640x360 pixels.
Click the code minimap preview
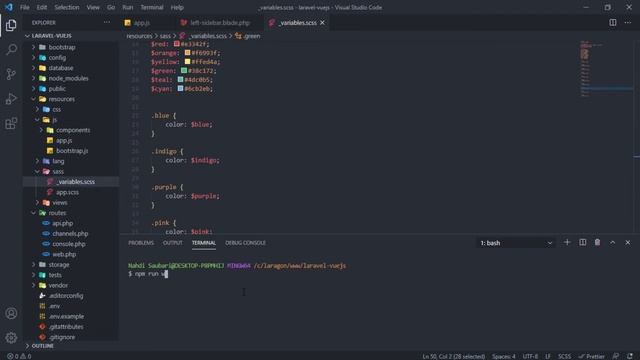point(607,69)
